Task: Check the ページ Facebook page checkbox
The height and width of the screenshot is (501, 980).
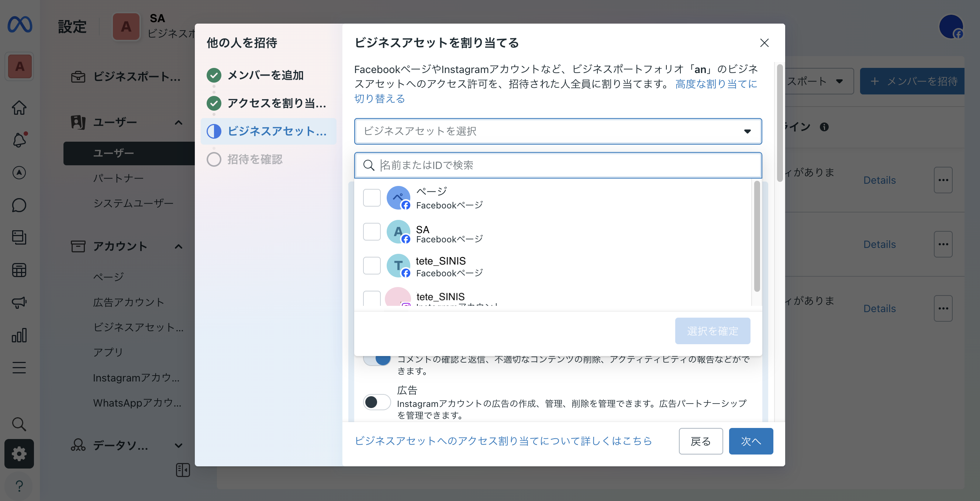Action: point(372,197)
